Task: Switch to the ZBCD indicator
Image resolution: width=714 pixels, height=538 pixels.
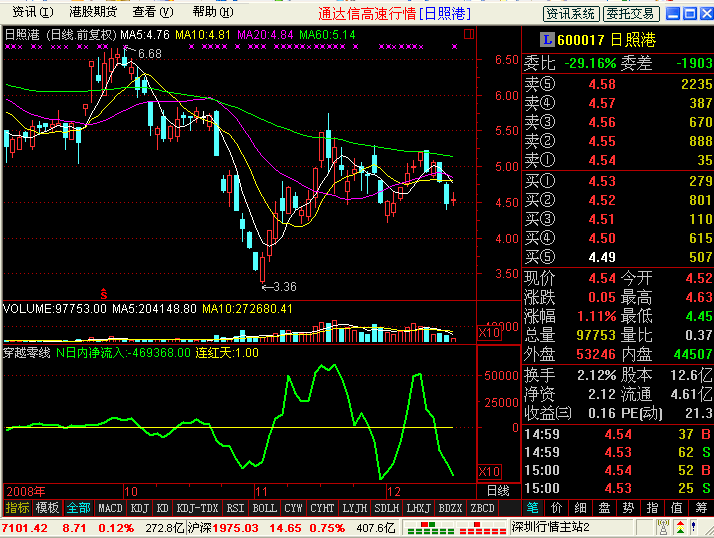Action: coord(482,508)
